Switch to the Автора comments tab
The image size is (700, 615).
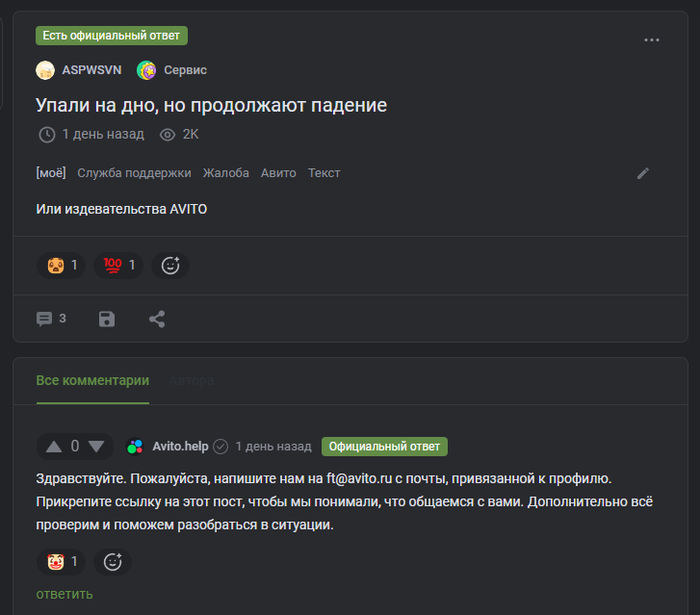click(191, 381)
